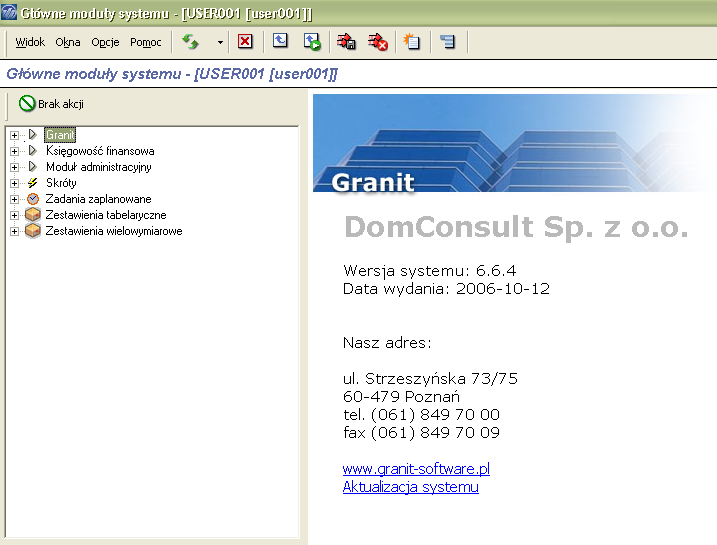Click the red arrows with red X icon
The image size is (717, 545).
378,42
